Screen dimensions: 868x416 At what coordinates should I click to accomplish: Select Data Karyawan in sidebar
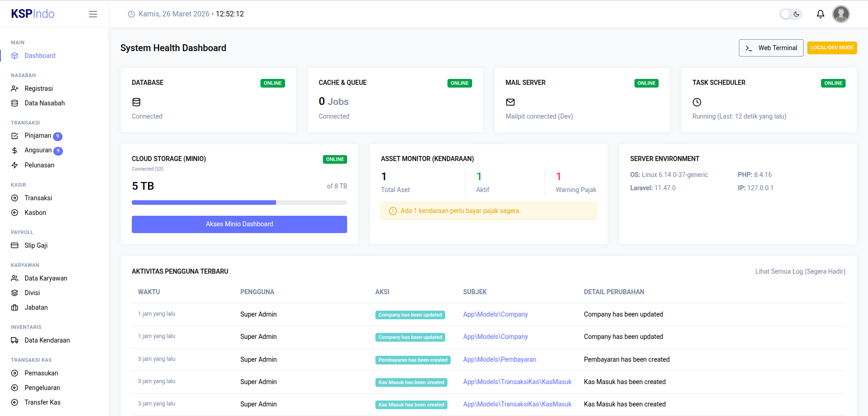point(46,278)
